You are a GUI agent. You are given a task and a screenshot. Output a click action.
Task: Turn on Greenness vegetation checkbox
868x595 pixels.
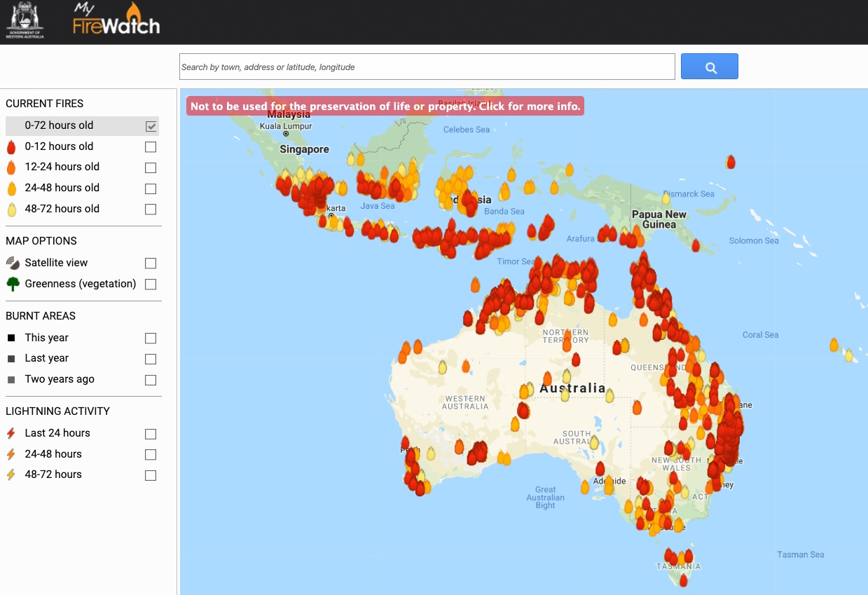[x=151, y=285]
